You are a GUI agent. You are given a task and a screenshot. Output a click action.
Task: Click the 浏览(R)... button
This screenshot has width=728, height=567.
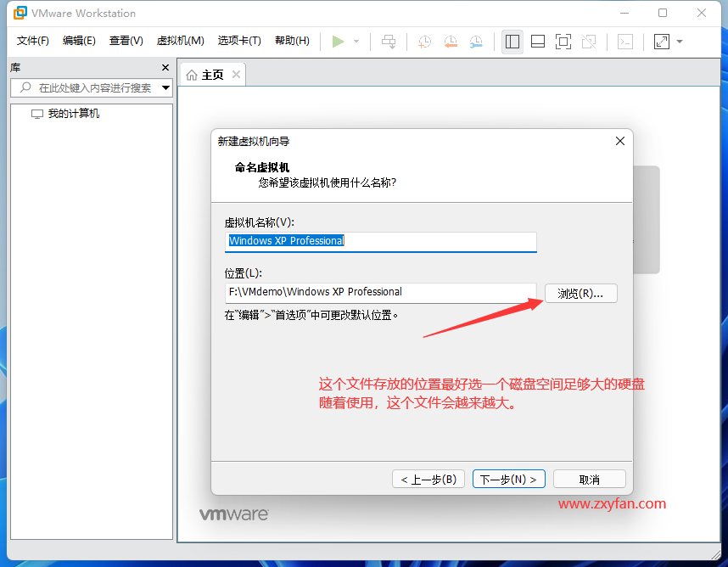[580, 293]
